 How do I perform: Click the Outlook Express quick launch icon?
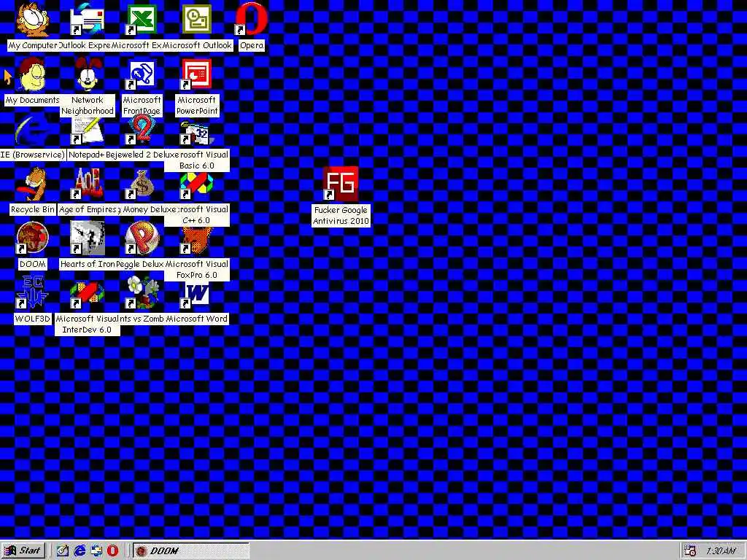click(96, 551)
